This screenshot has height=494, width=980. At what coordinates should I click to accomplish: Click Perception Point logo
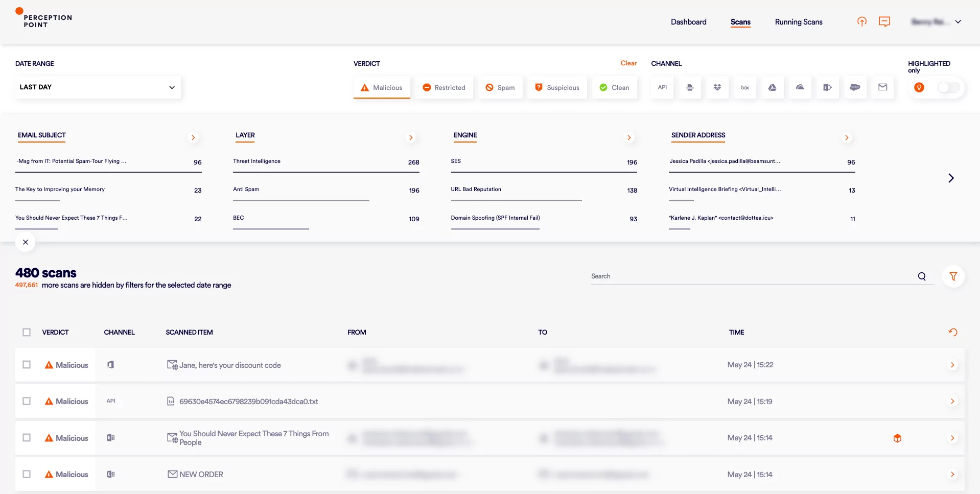(x=44, y=18)
